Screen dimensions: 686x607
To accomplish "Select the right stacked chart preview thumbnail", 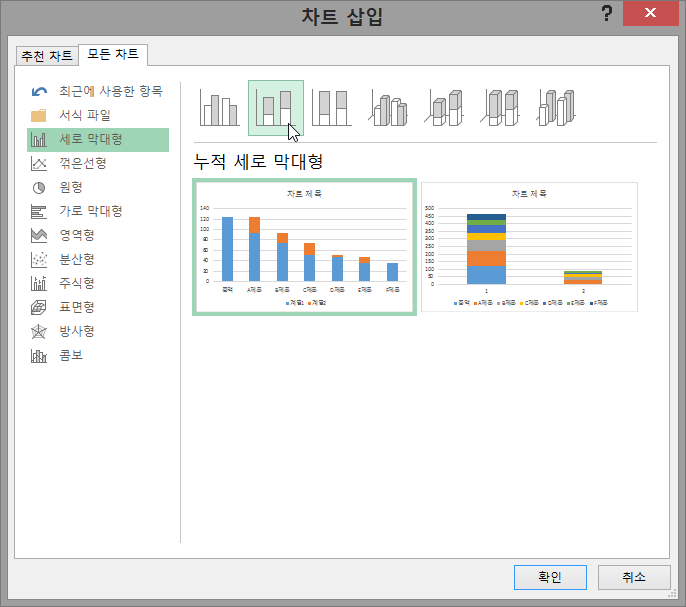I will click(x=529, y=247).
